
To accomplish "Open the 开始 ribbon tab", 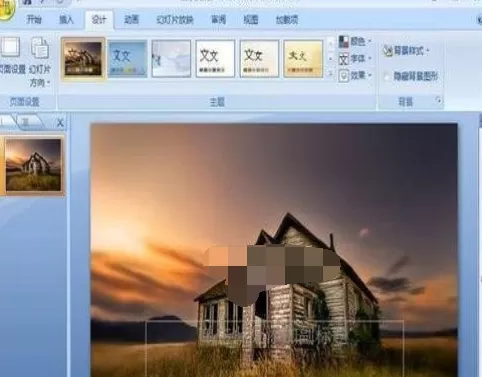I will [x=34, y=20].
